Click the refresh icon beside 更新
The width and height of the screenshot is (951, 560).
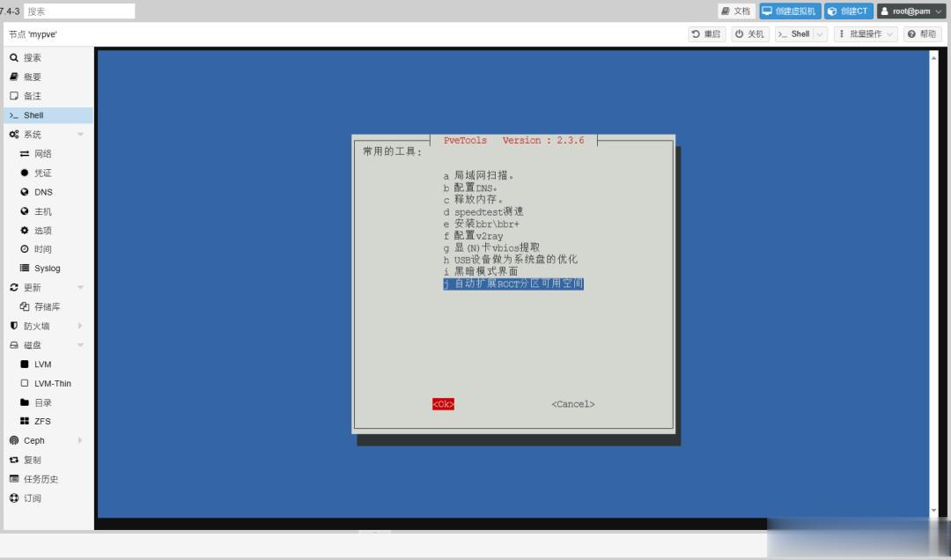click(x=14, y=287)
